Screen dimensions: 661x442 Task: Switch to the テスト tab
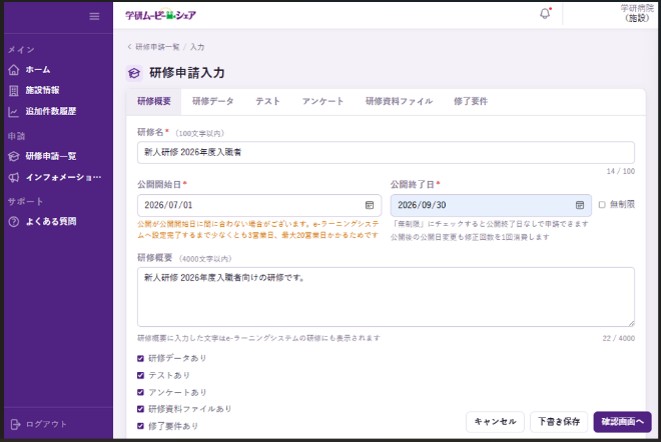pos(268,101)
